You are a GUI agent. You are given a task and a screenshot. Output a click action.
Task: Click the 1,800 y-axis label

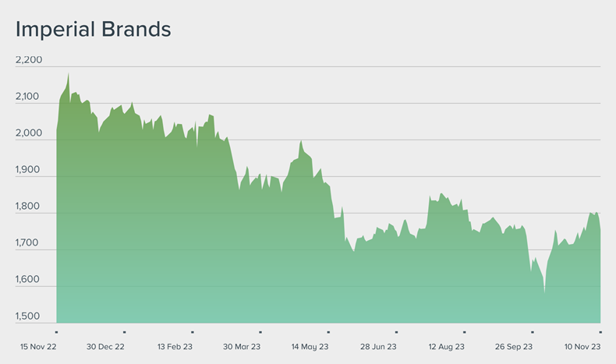point(29,207)
